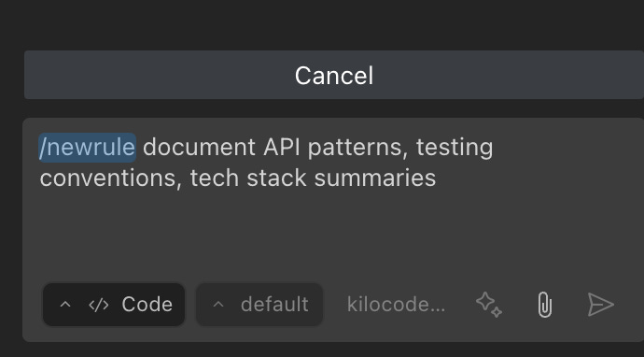Enhance prompt with the sparkle icon
The width and height of the screenshot is (644, 357).
tap(489, 305)
